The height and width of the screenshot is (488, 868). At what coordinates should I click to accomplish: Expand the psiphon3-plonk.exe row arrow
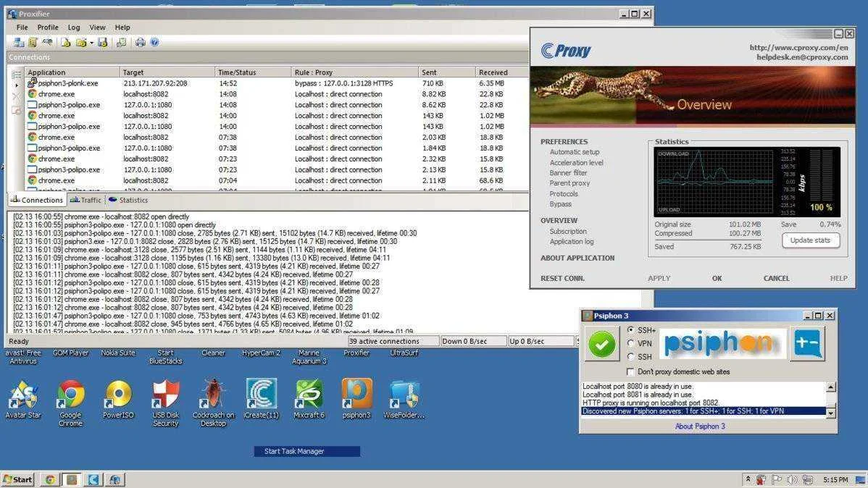tap(17, 85)
